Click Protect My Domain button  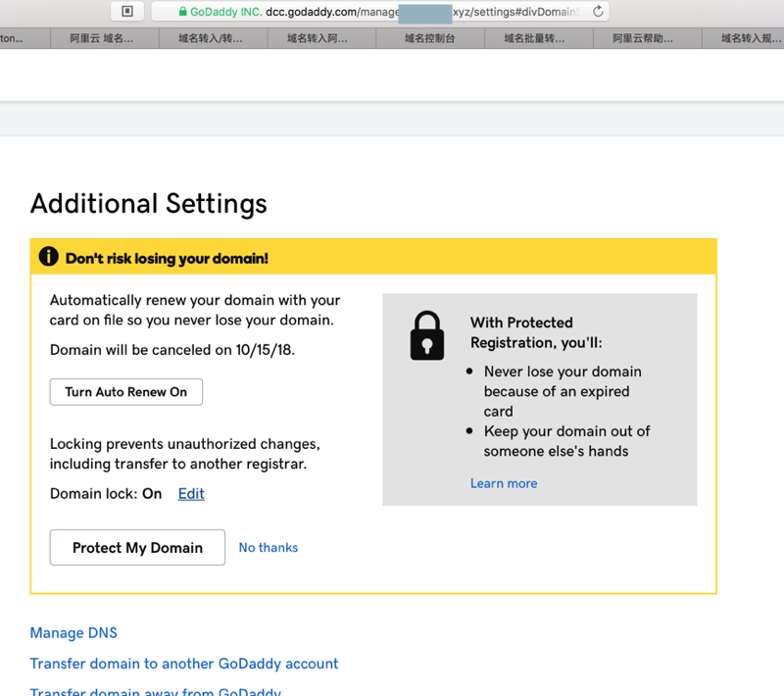click(x=137, y=548)
